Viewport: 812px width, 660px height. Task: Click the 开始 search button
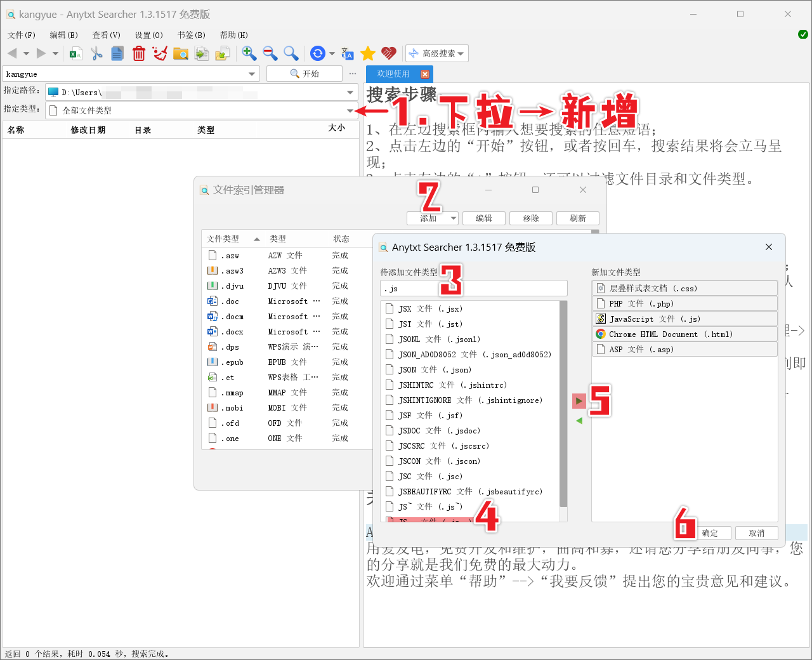pos(304,74)
